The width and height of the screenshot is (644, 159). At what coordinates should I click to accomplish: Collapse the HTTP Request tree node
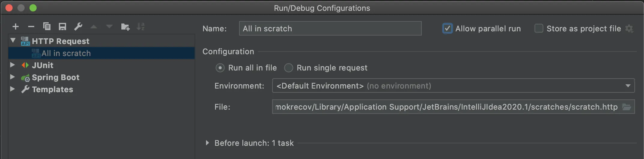click(x=13, y=41)
